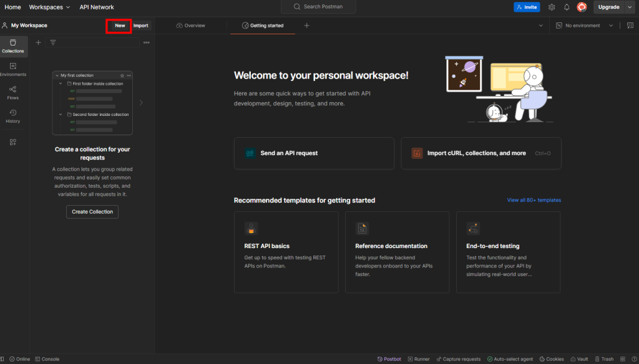Click Auto-select agent in status bar
Image resolution: width=639 pixels, height=364 pixels.
tap(510, 359)
